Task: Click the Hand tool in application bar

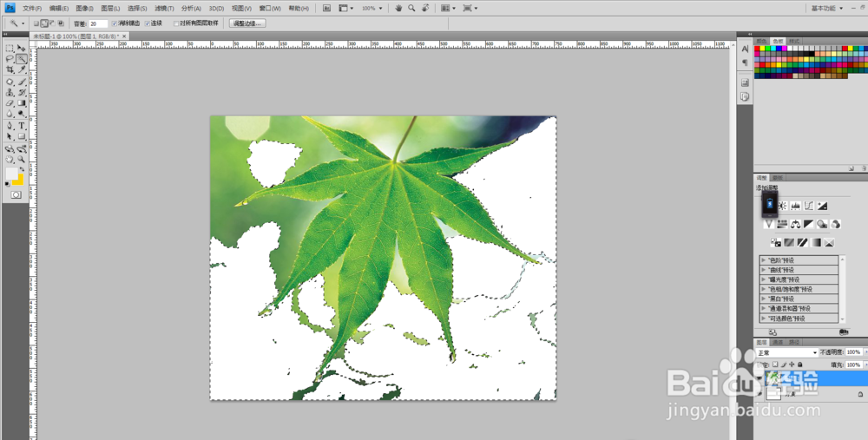Action: click(398, 9)
